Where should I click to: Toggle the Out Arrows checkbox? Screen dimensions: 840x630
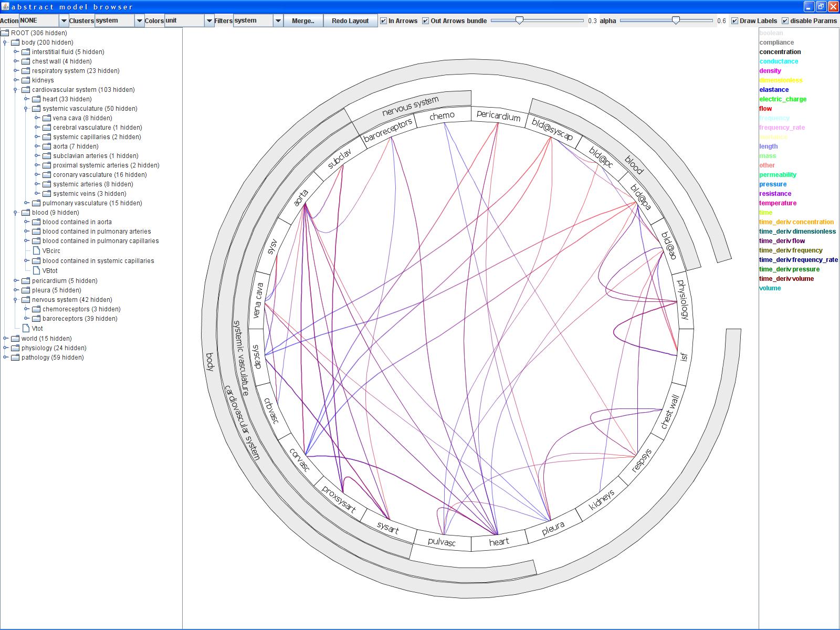click(426, 21)
